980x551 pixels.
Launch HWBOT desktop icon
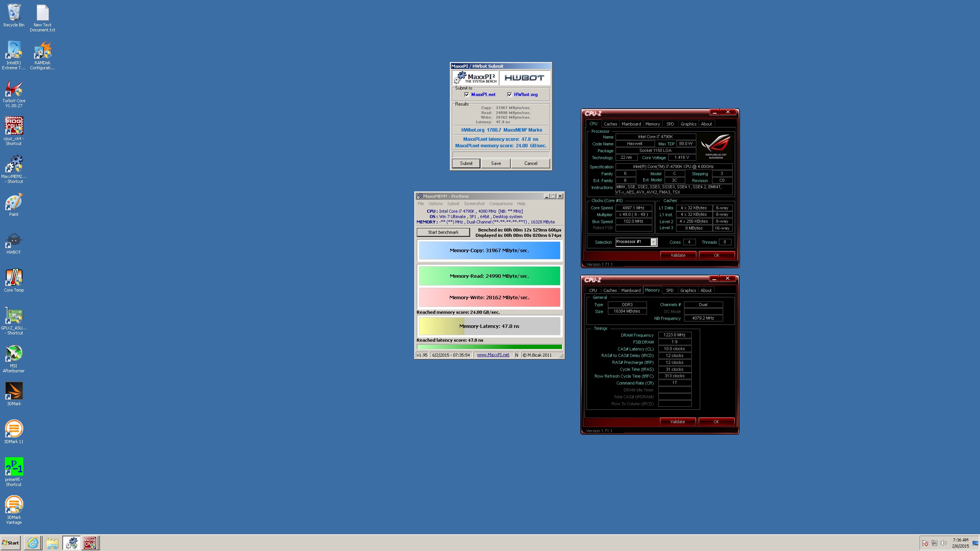[x=14, y=243]
